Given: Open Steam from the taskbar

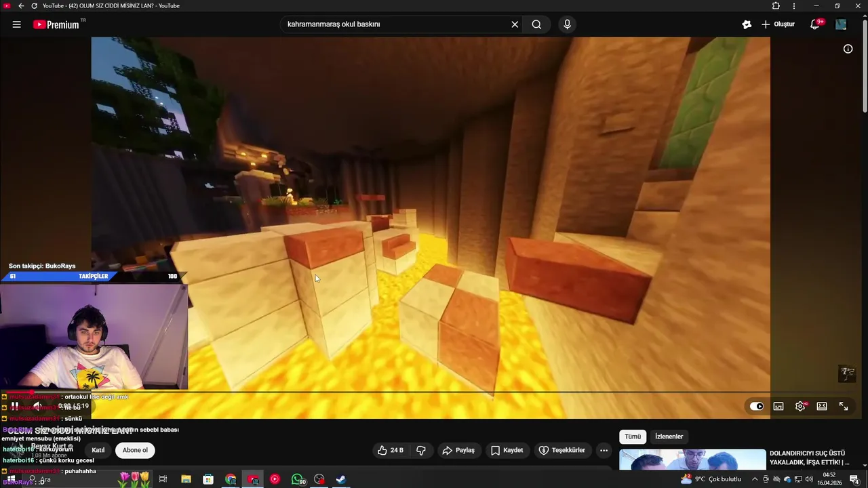Looking at the screenshot, I should pos(341,479).
